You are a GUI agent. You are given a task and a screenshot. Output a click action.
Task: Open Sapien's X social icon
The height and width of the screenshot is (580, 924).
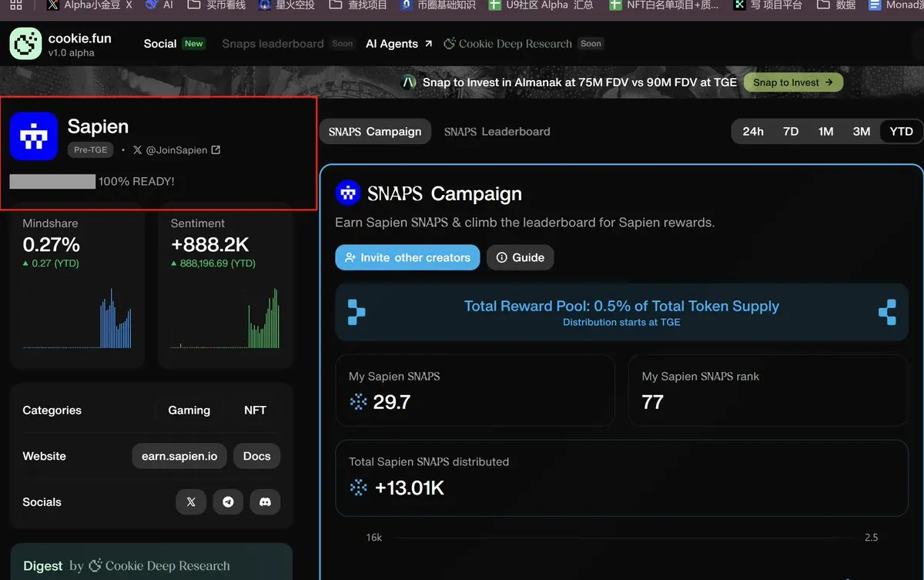click(191, 501)
